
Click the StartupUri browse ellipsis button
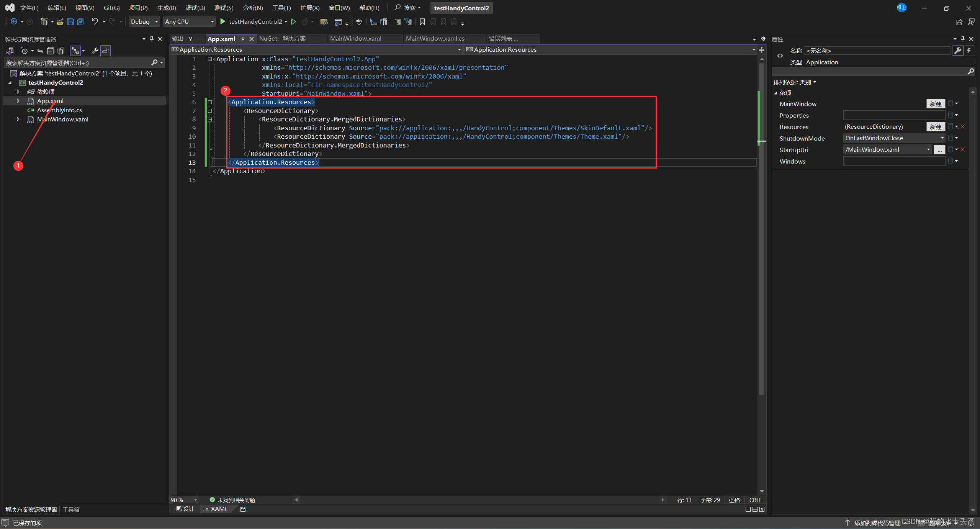(939, 150)
